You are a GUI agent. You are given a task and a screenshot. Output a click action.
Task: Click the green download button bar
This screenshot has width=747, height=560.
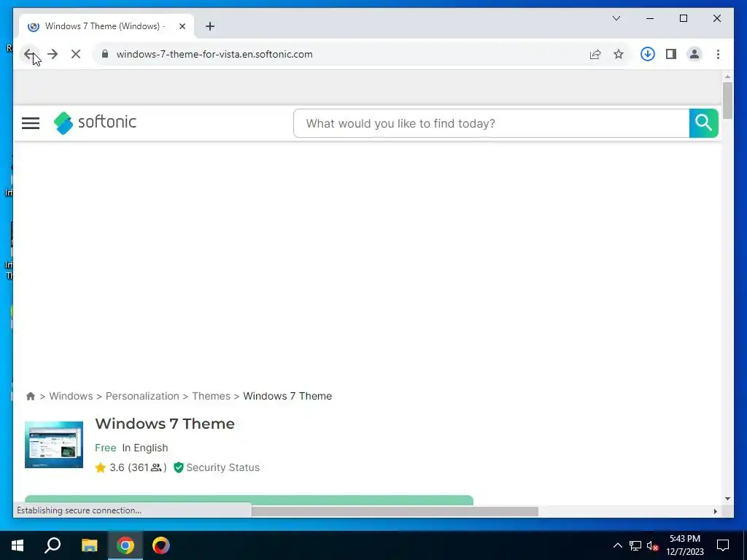249,500
